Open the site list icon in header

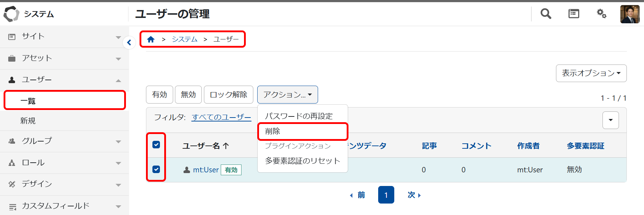point(574,14)
